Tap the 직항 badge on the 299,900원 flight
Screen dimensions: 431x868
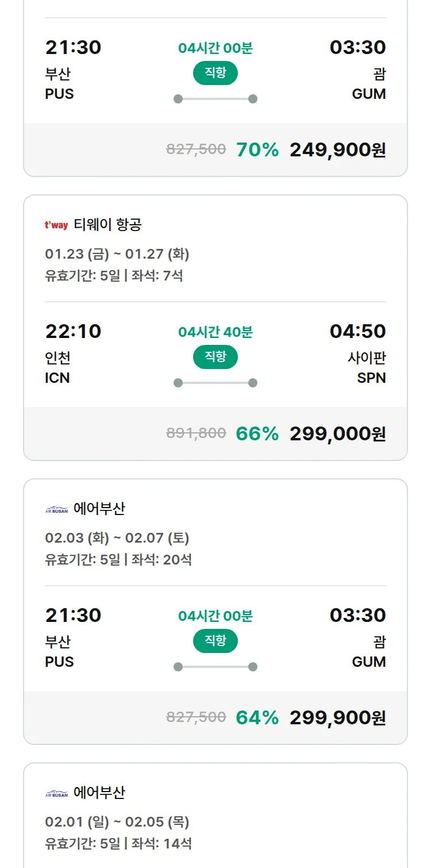pos(215,641)
